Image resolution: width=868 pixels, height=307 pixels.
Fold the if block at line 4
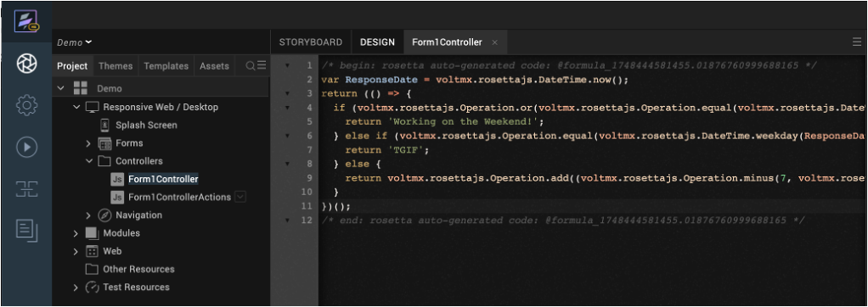tap(287, 108)
